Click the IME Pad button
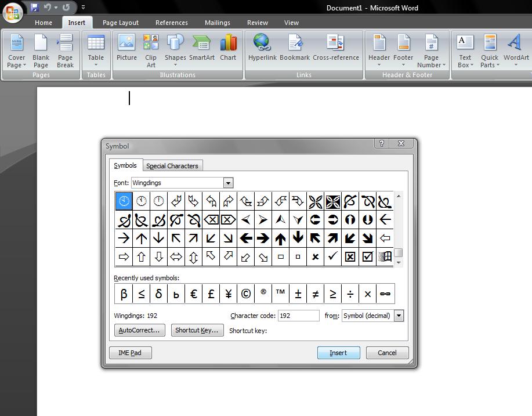 point(131,353)
